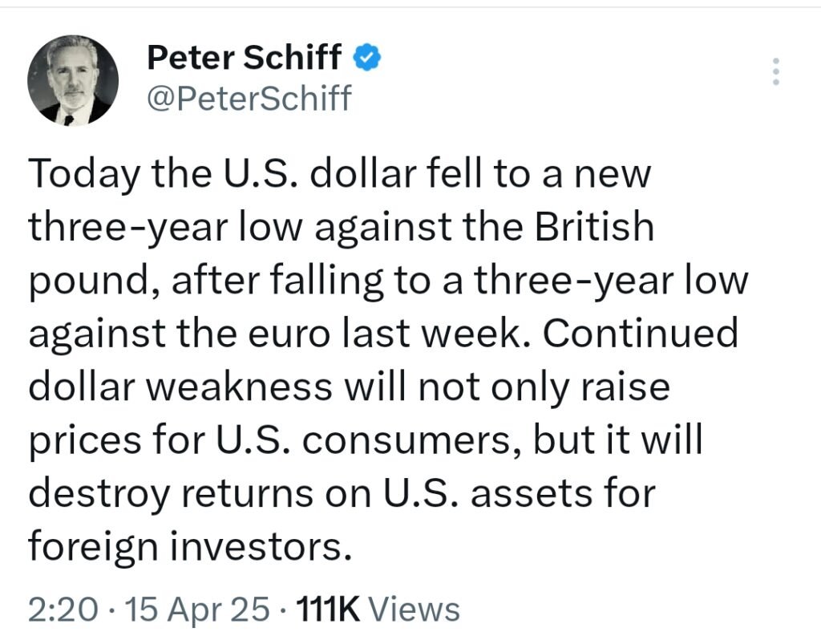Open the tweet options via the dots icon

click(775, 72)
